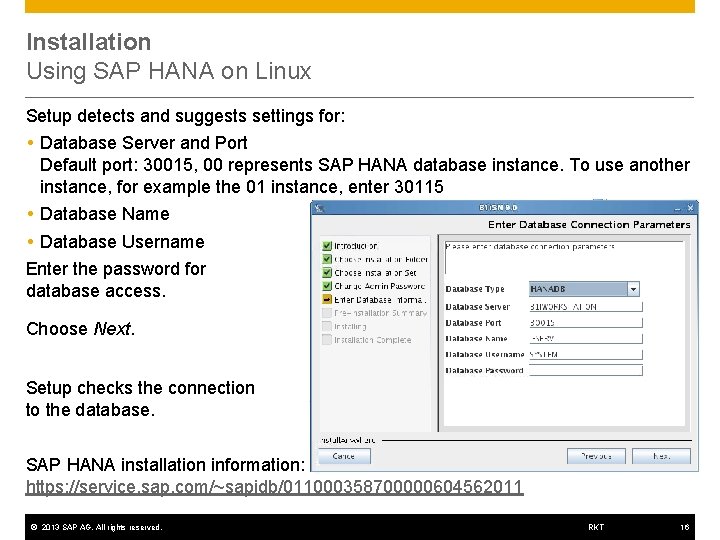Open the Database Type dropdown arrow
The width and height of the screenshot is (720, 540).
pos(633,289)
